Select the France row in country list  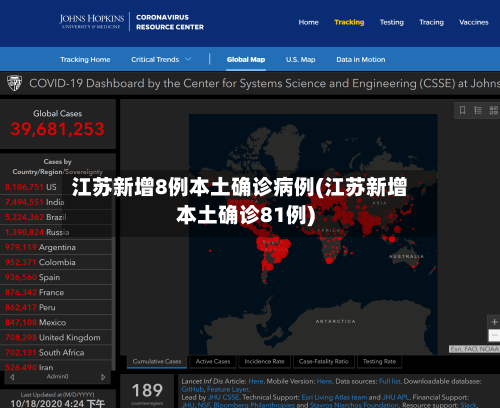[x=56, y=292]
